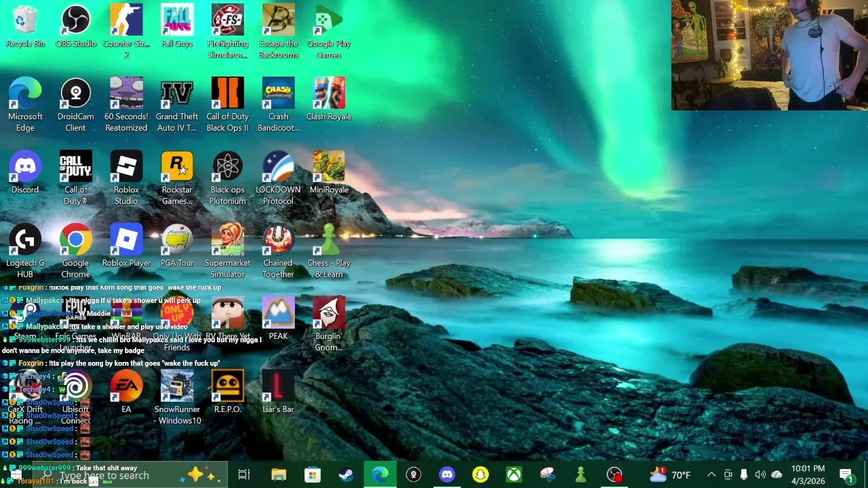This screenshot has height=488, width=868.
Task: Click the webcam overlay thumbnail
Action: (x=770, y=55)
